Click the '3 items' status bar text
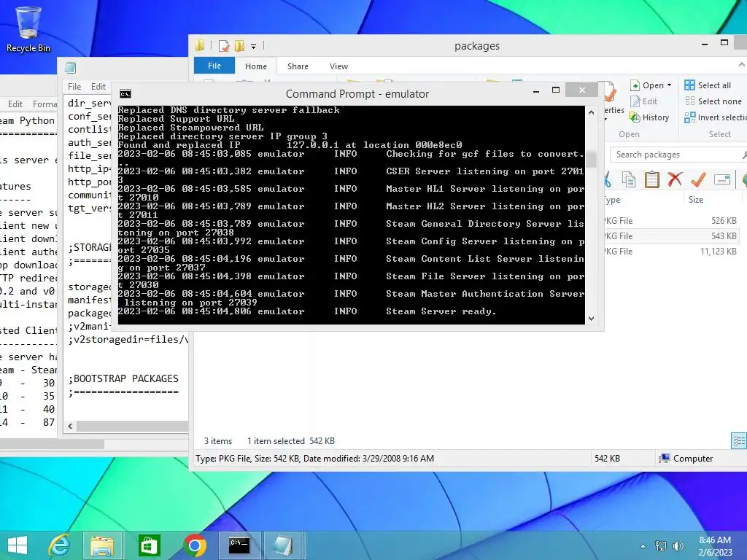 [218, 441]
